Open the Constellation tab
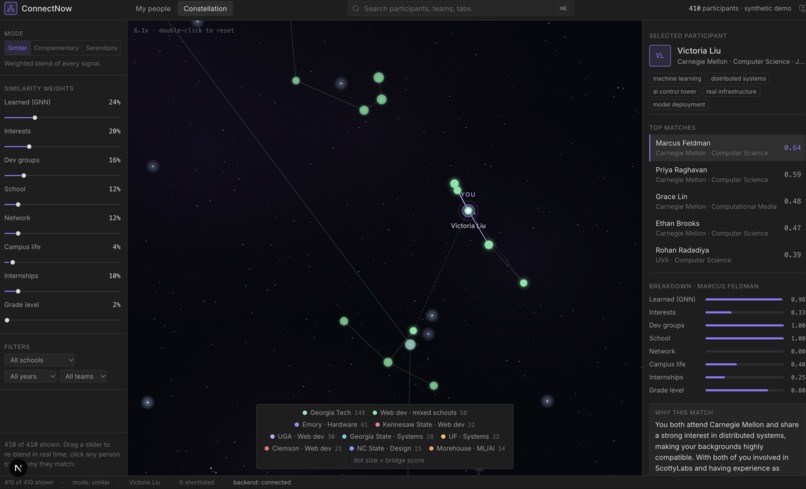Image resolution: width=806 pixels, height=489 pixels. tap(205, 9)
